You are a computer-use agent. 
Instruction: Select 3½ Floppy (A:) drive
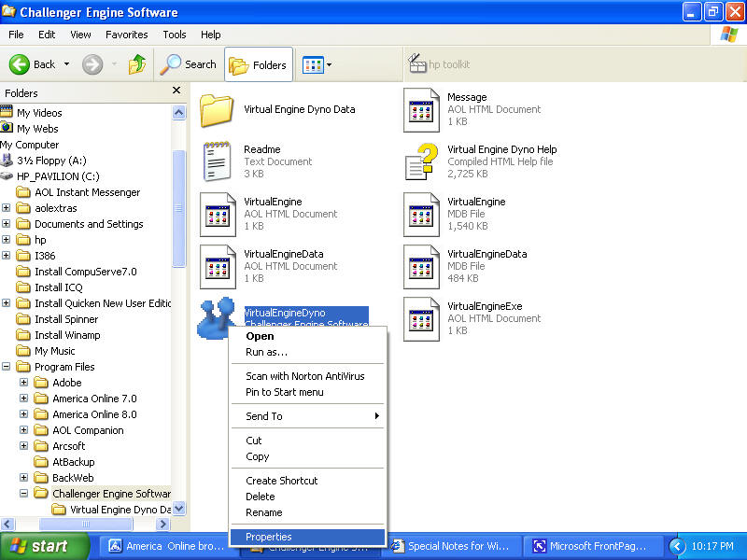pos(44,161)
